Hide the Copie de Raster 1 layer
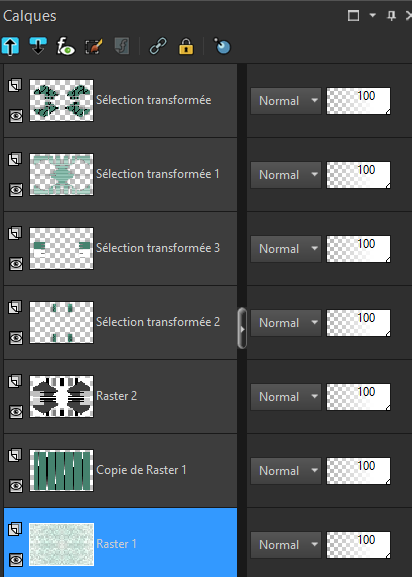412x577 pixels. (16, 486)
